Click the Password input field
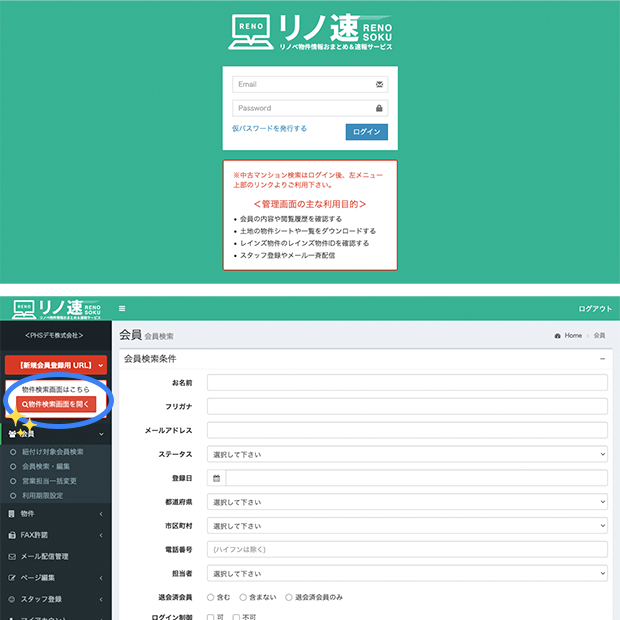This screenshot has width=620, height=620. pos(310,108)
